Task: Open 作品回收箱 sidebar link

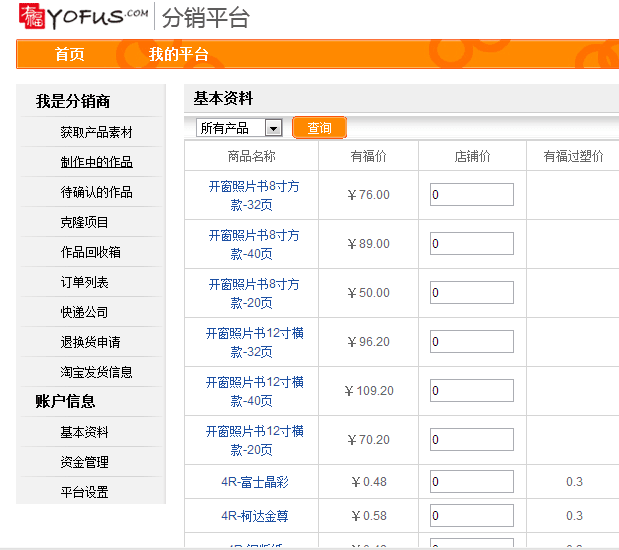Action: tap(90, 252)
